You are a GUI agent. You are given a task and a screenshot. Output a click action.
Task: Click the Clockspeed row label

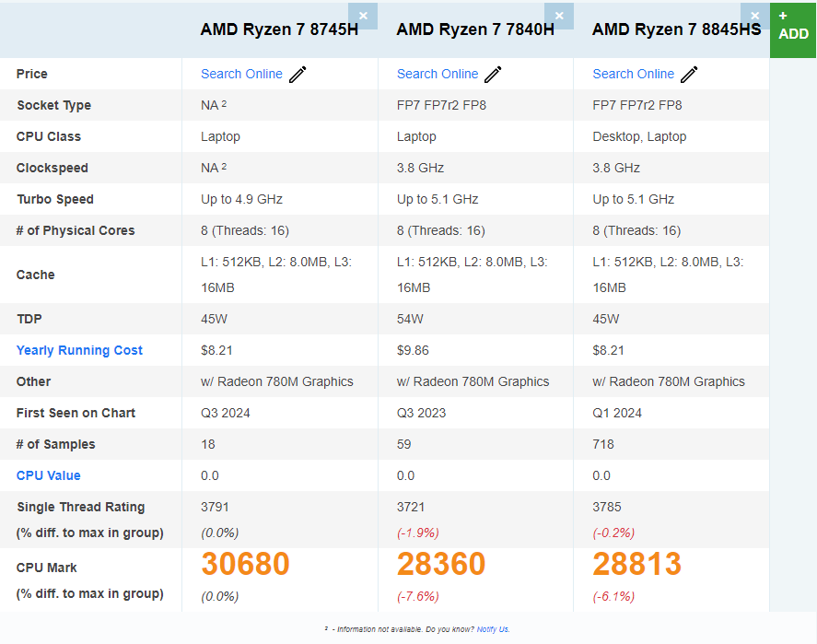tap(53, 168)
